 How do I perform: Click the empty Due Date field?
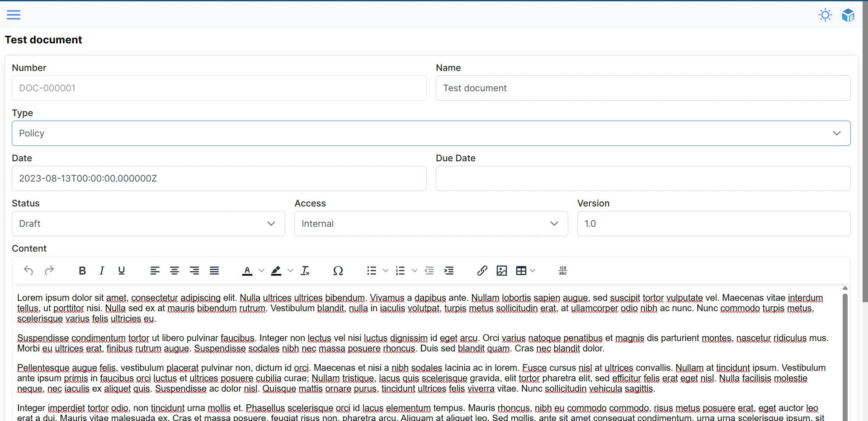tap(643, 178)
